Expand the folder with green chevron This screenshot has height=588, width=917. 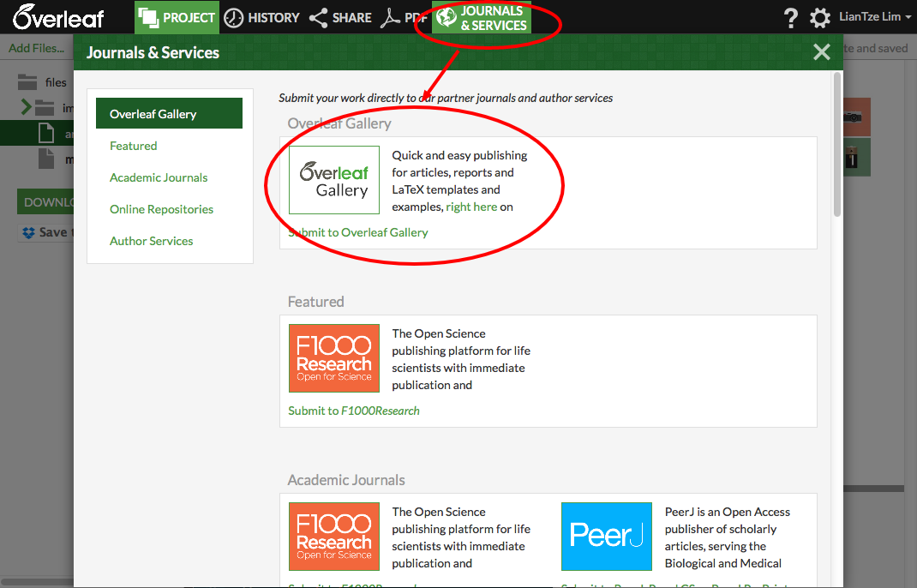[x=27, y=107]
